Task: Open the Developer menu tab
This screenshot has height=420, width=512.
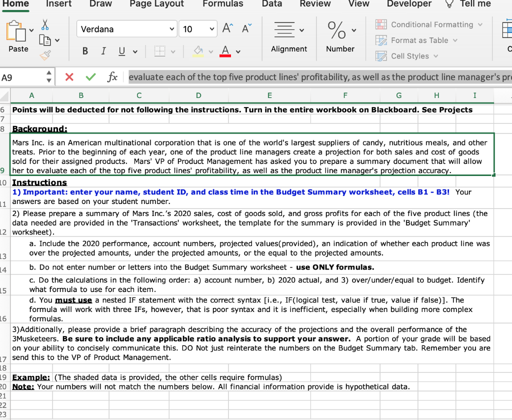Action: [409, 4]
